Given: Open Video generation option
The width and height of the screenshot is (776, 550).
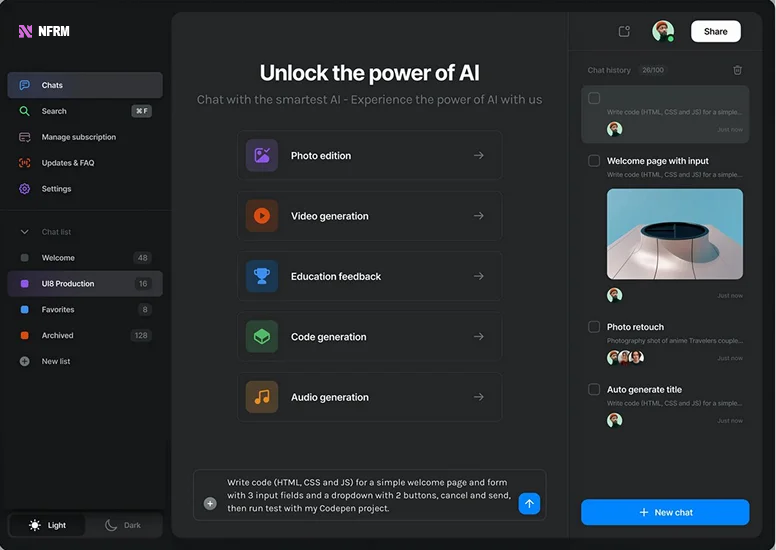Looking at the screenshot, I should (x=370, y=216).
